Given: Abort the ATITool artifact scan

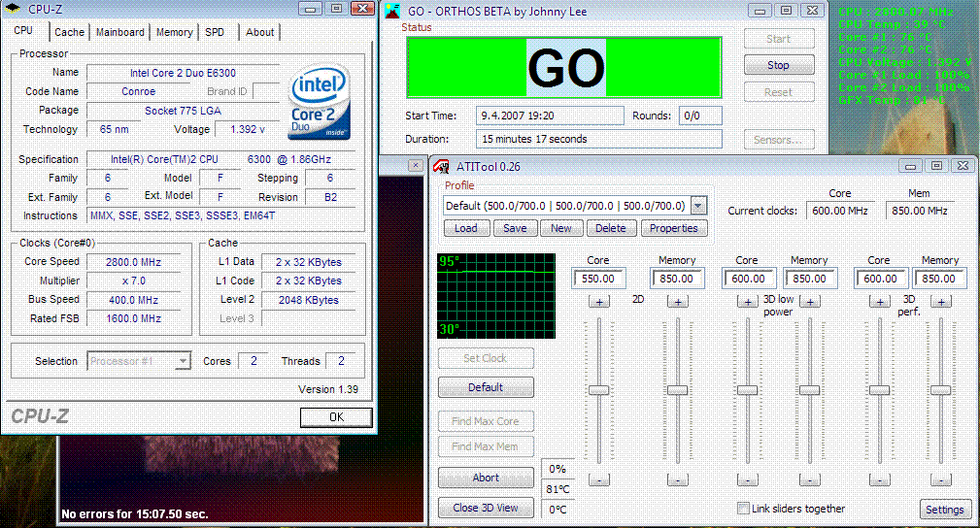Looking at the screenshot, I should [486, 478].
